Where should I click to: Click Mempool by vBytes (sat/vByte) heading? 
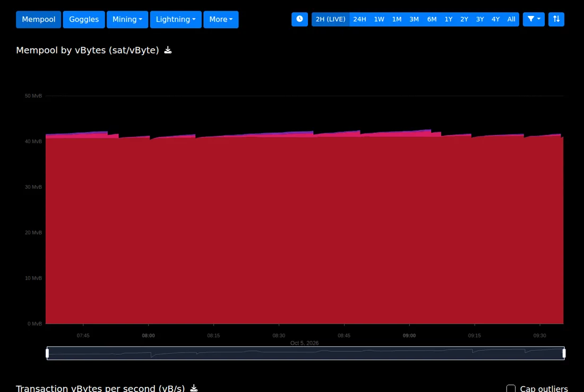(88, 50)
